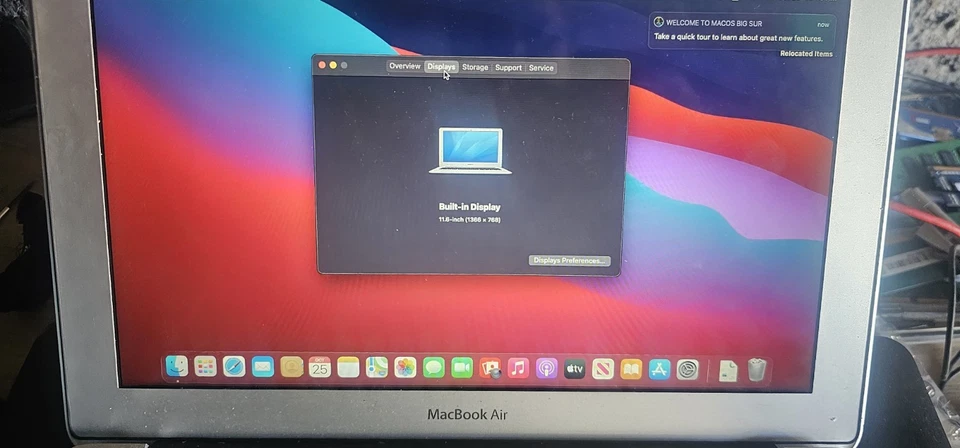Launch the News app from Dock
This screenshot has height=448, width=960.
[x=603, y=368]
